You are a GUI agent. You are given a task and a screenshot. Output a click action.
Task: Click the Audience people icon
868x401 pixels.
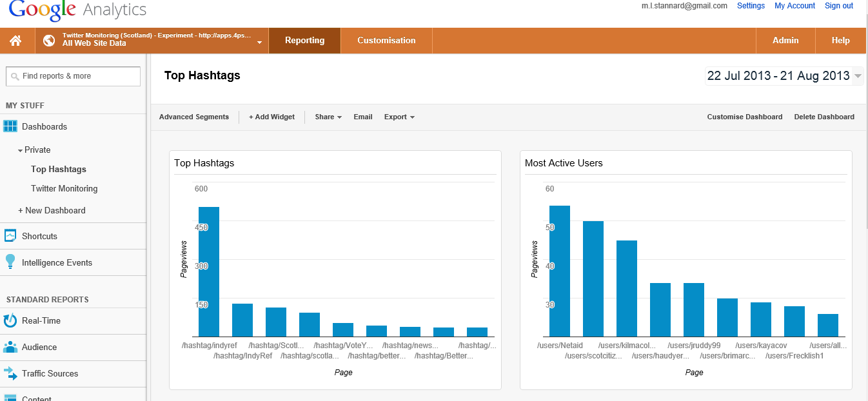pos(10,347)
